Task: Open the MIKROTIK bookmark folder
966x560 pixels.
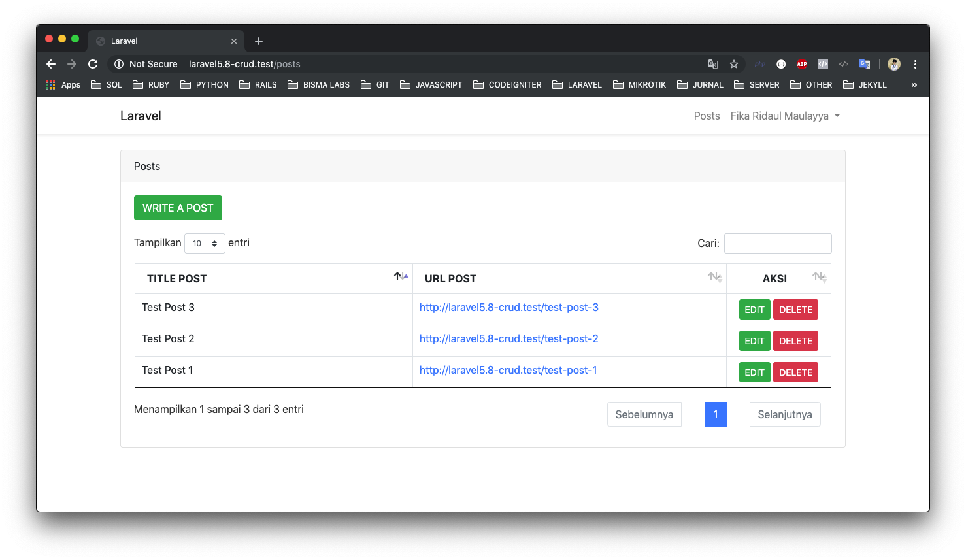Action: (x=640, y=85)
